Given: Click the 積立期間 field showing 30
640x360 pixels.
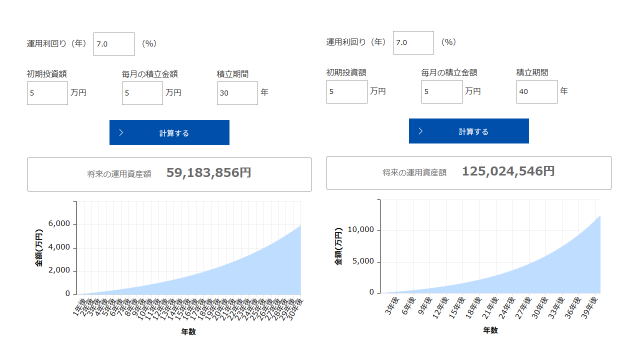Looking at the screenshot, I should point(237,93).
